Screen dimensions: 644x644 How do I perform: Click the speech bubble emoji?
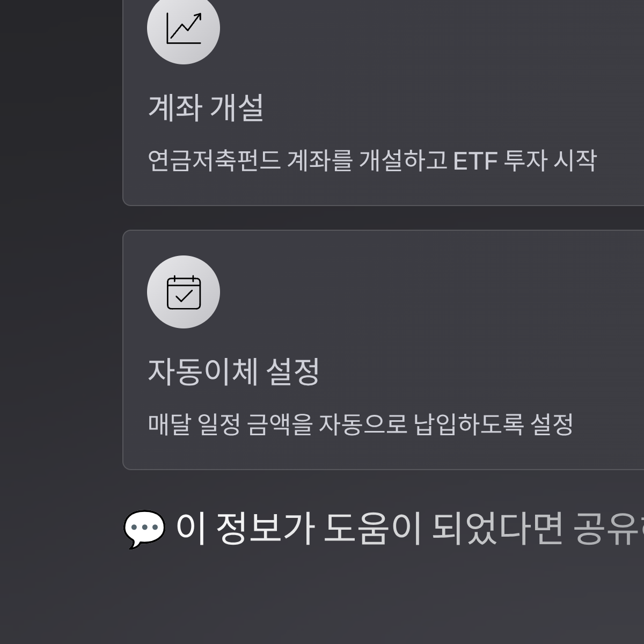tap(144, 529)
